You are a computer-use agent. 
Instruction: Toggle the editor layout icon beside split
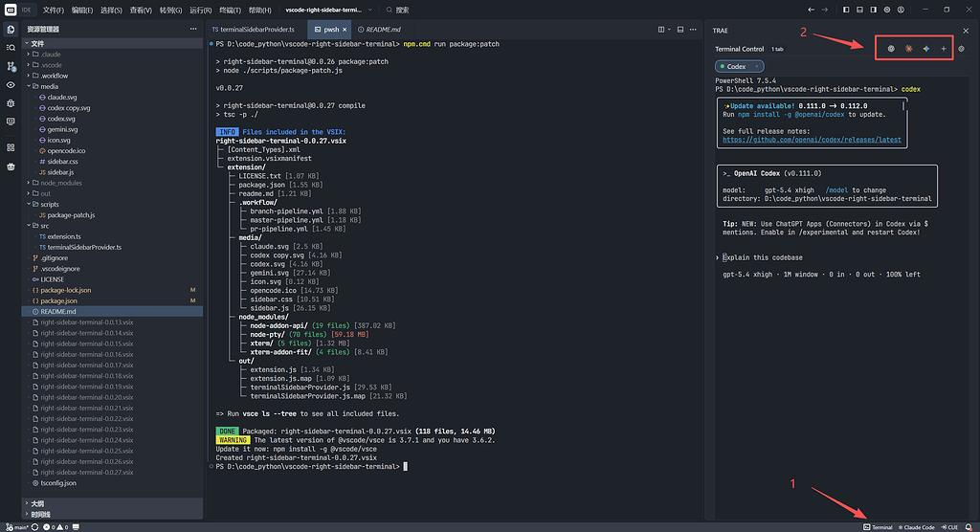click(680, 30)
